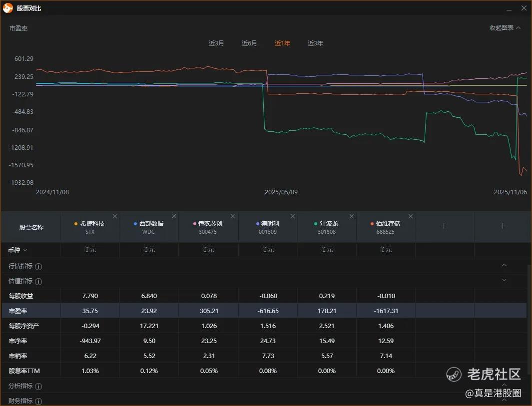
Task: Click 市盈率 value 35.75
Action: tap(90, 311)
